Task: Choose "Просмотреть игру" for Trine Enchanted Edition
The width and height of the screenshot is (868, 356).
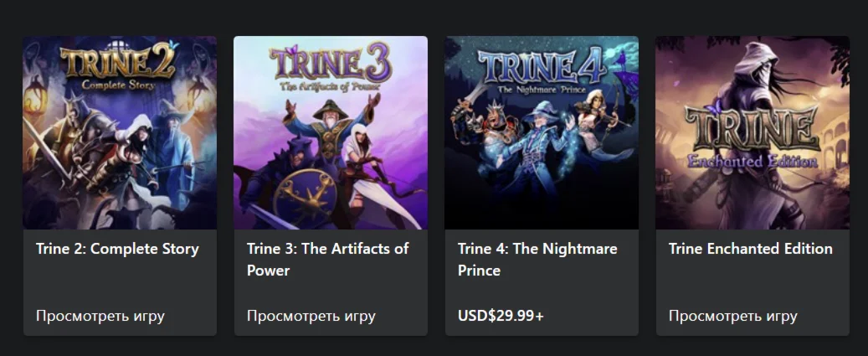Action: click(x=733, y=316)
